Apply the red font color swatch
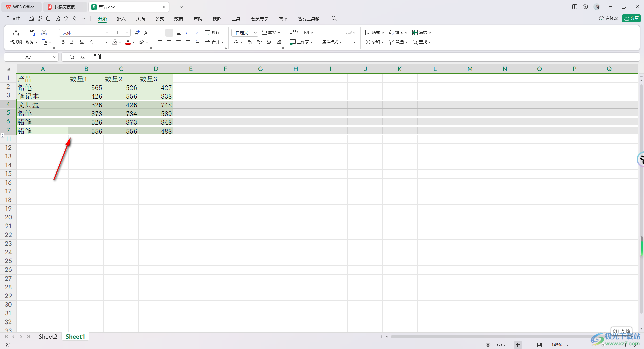 pos(128,42)
